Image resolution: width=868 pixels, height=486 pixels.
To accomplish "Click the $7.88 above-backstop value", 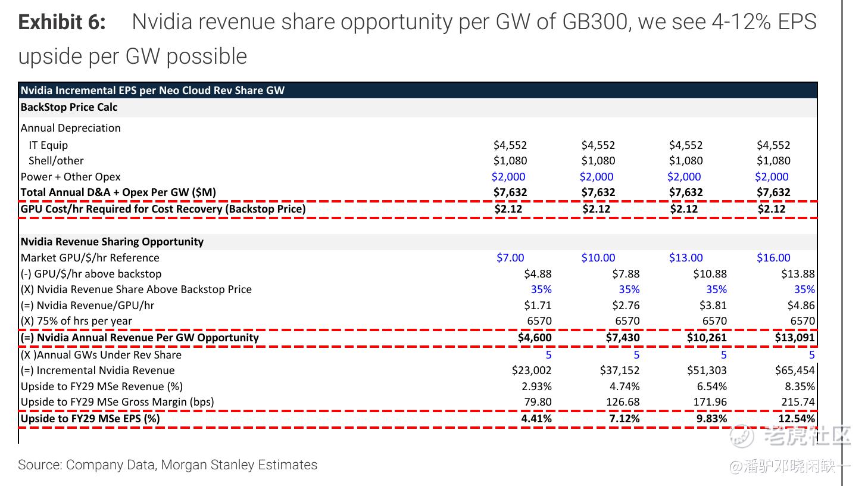I will (626, 274).
